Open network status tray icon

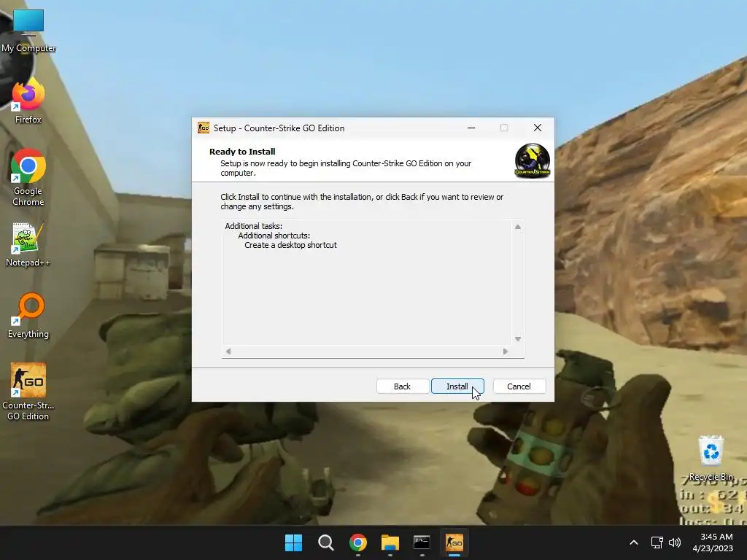(x=657, y=542)
